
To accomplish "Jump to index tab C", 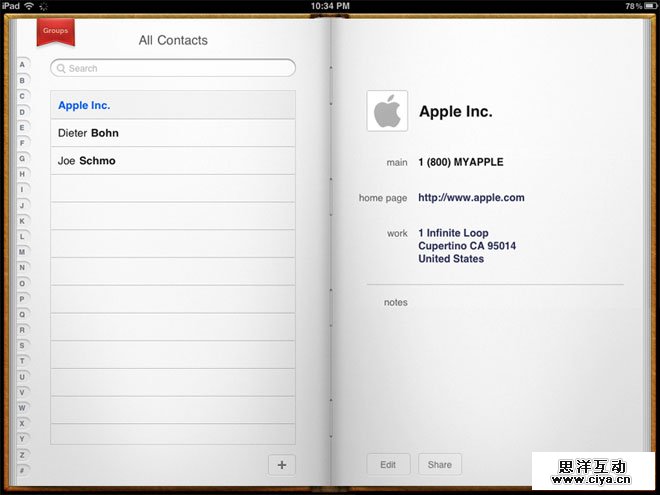I will 23,96.
